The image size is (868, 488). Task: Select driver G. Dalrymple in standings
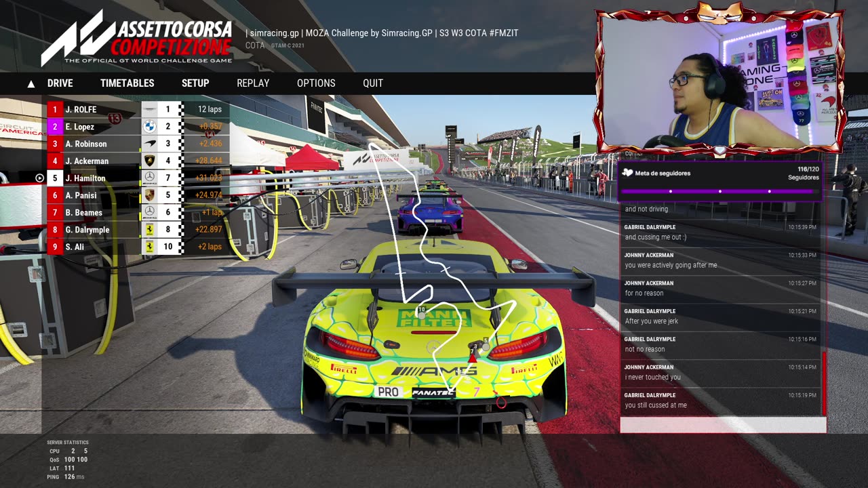(87, 230)
